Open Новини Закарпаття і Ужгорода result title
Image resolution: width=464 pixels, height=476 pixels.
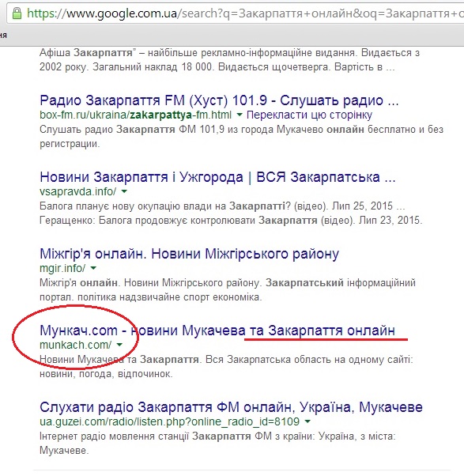coord(217,177)
